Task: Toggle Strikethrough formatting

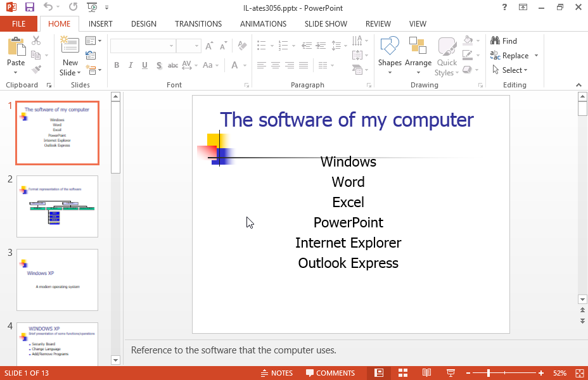Action: click(x=173, y=65)
